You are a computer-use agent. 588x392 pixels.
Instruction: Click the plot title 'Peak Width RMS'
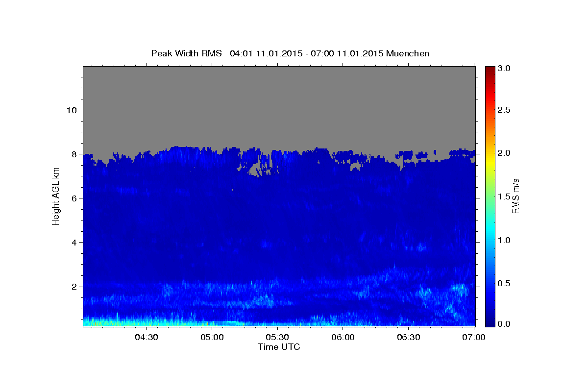pos(186,53)
